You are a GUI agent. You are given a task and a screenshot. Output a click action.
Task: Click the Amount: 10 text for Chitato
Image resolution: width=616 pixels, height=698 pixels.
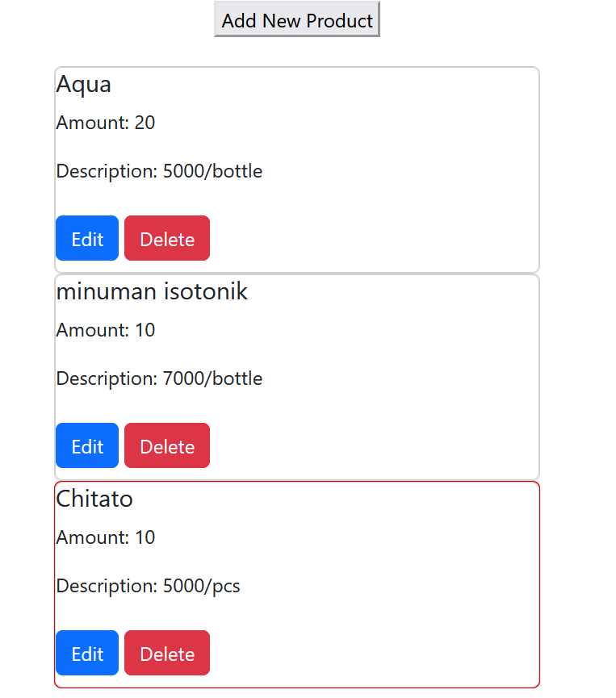(105, 537)
